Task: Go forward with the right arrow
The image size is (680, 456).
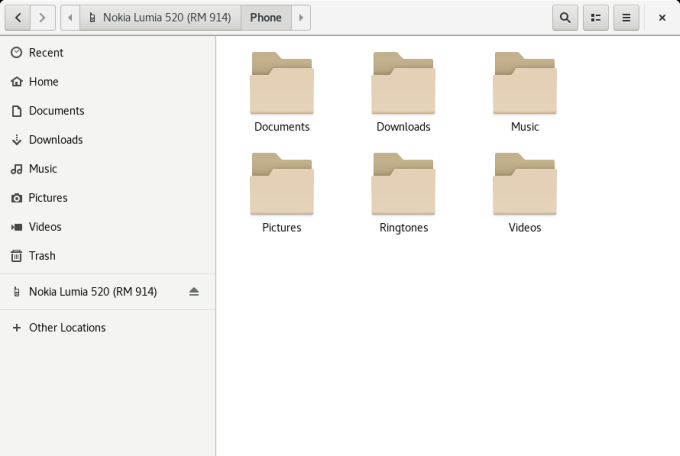Action: 41,17
